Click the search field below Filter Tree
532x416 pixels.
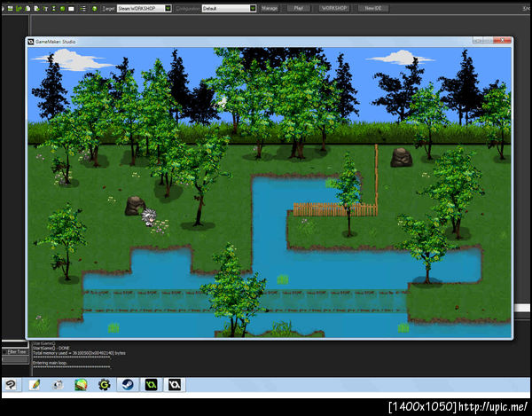pyautogui.click(x=15, y=359)
